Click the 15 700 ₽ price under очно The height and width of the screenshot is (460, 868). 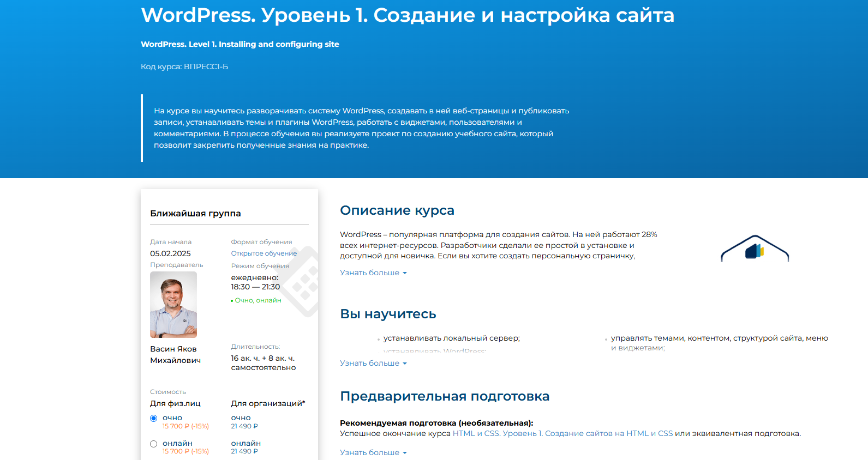point(185,426)
